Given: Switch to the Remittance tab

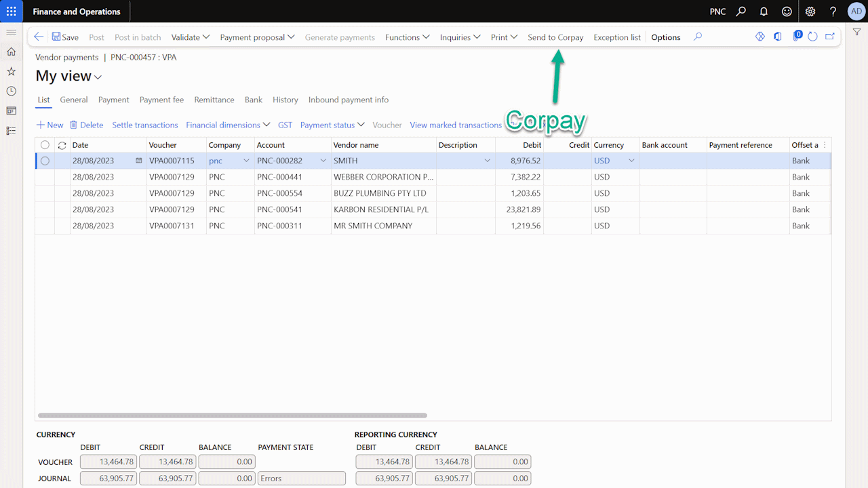Looking at the screenshot, I should pyautogui.click(x=214, y=100).
